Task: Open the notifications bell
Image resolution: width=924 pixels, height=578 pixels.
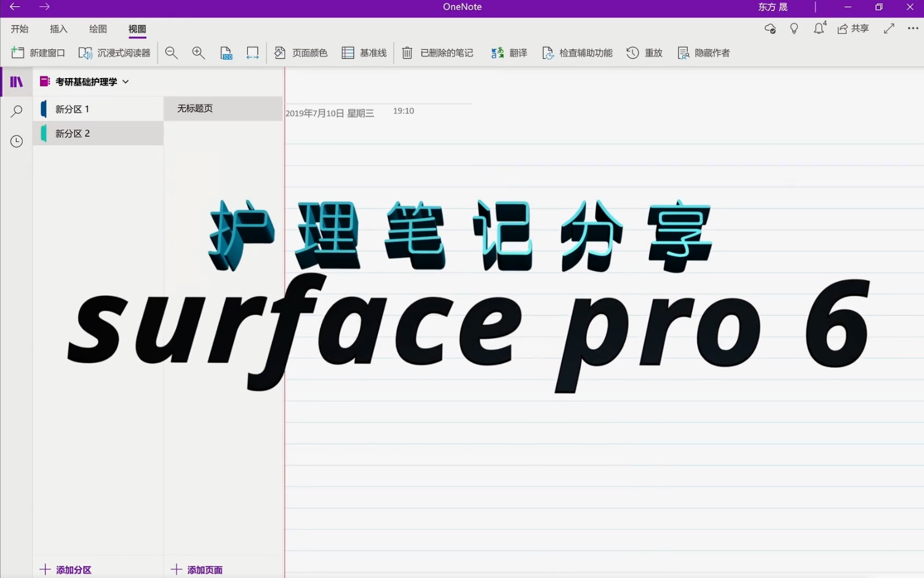Action: (819, 28)
